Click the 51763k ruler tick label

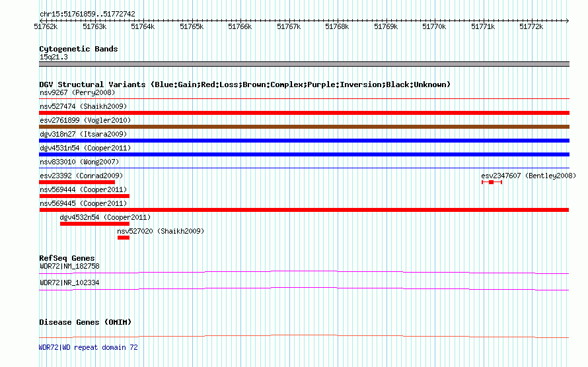pos(94,26)
